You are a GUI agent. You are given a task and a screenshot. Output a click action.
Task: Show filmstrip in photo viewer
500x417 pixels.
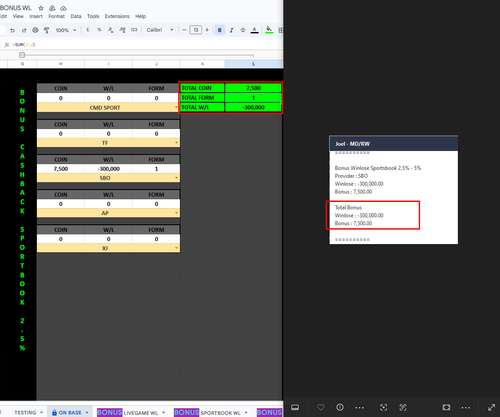pos(295,407)
